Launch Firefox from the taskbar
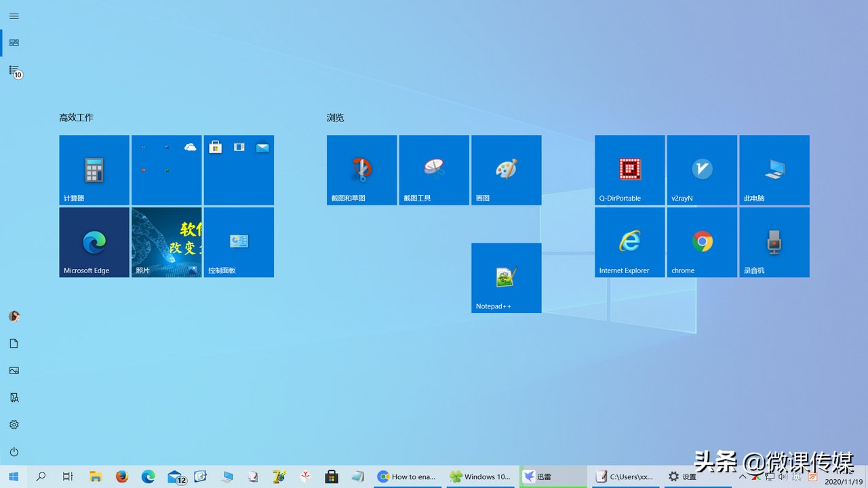Screen dimensions: 868x488 (x=122, y=476)
